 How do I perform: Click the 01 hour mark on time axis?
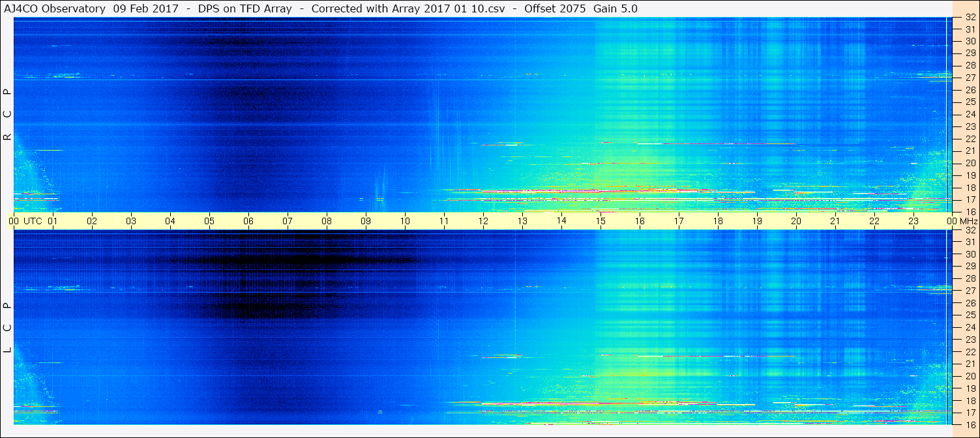coord(53,221)
